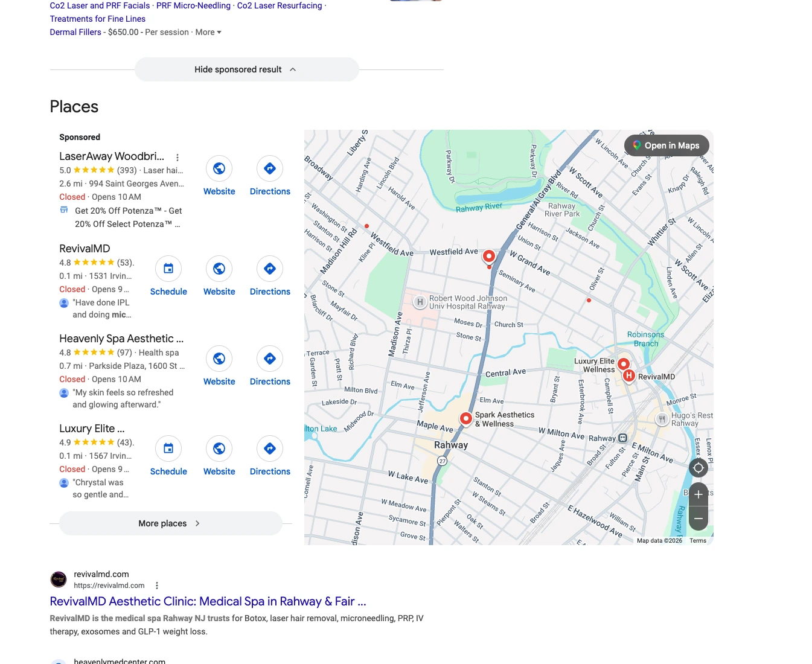
Task: Open Heavenly Spa Aesthetic place listing
Action: tap(121, 339)
